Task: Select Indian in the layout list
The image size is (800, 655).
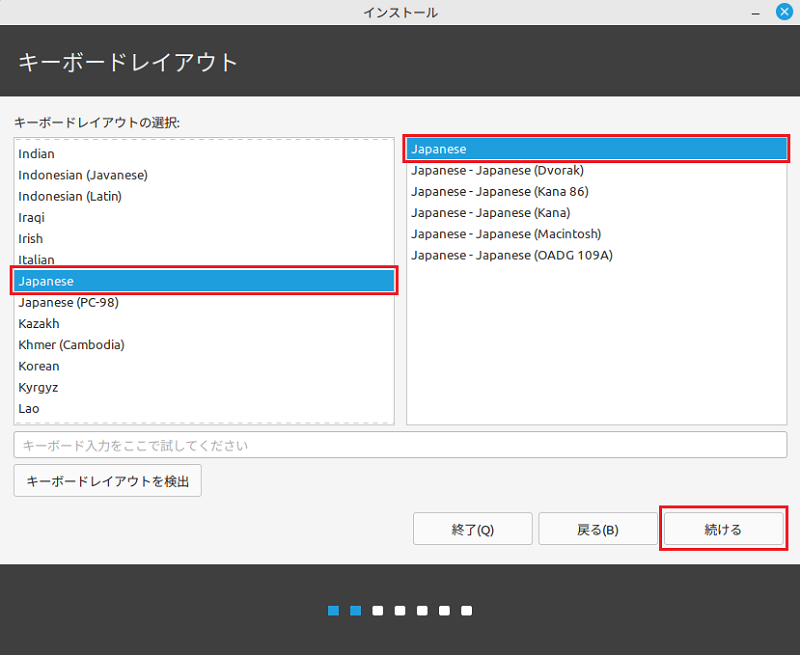Action: coord(204,154)
